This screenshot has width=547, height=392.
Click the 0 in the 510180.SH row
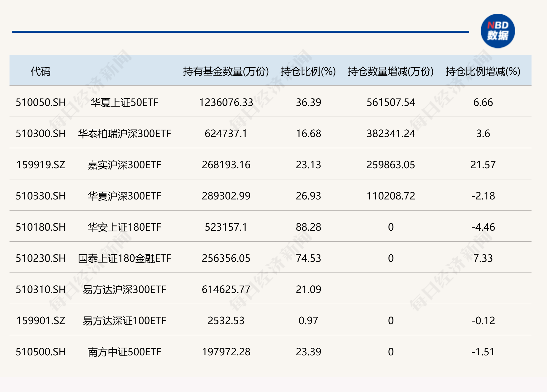[x=391, y=227]
